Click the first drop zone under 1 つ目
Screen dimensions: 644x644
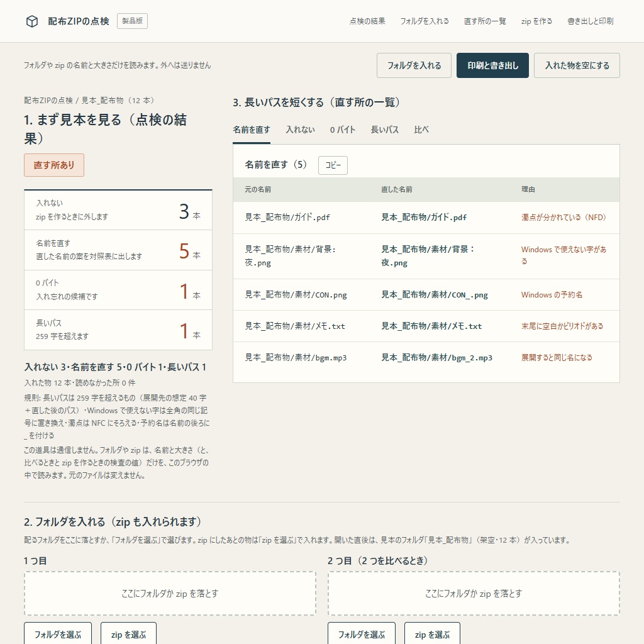pyautogui.click(x=170, y=594)
